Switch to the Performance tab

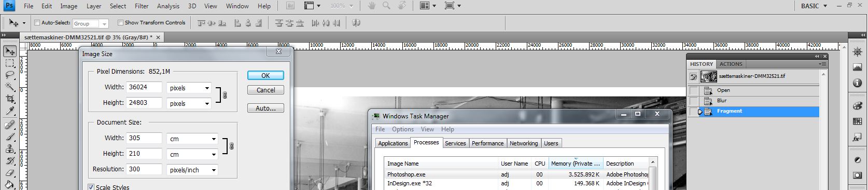tap(487, 143)
